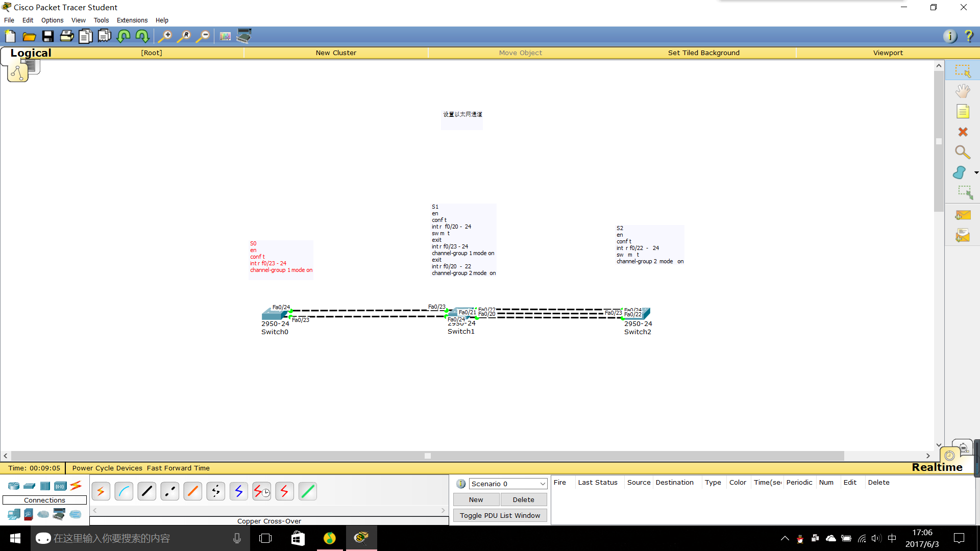
Task: Open the Options menu
Action: [x=52, y=20]
